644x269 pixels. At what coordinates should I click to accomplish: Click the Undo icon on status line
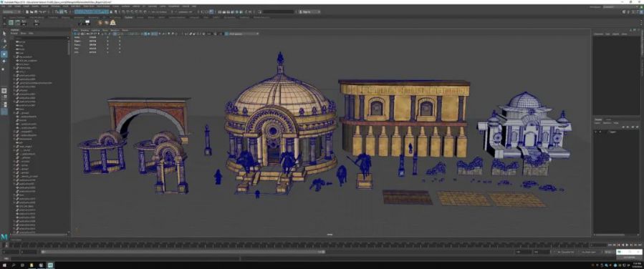pyautogui.click(x=40, y=12)
